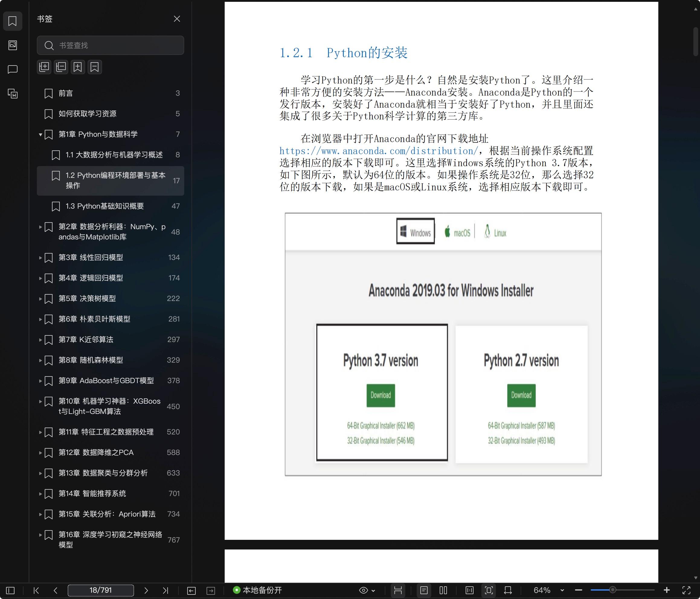Click the scroll down arrow
700x599 pixels.
[x=695, y=578]
